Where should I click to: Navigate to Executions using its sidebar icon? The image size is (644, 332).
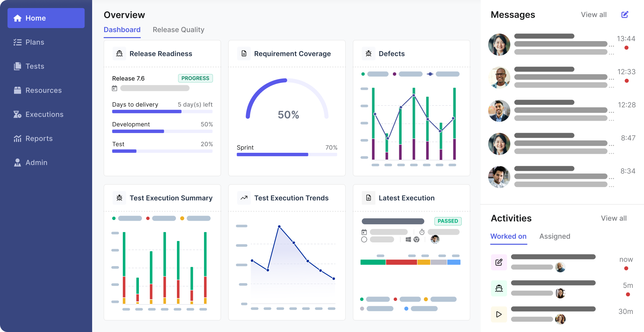point(17,114)
